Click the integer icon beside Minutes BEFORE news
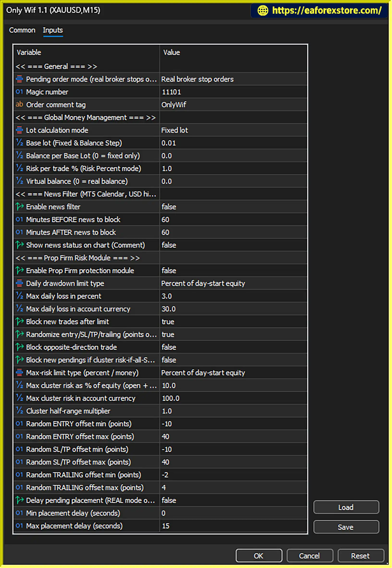 [x=19, y=219]
